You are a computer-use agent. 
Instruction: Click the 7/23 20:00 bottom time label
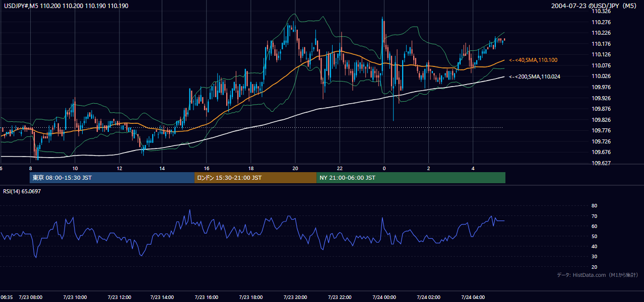point(296,297)
